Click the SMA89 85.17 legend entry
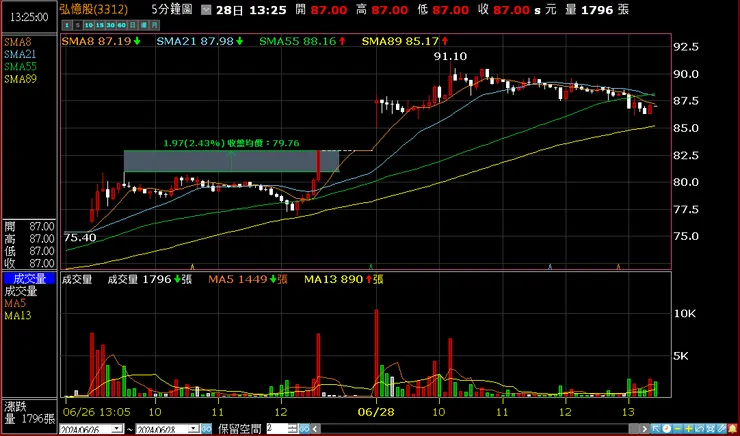740x436 pixels. point(405,41)
